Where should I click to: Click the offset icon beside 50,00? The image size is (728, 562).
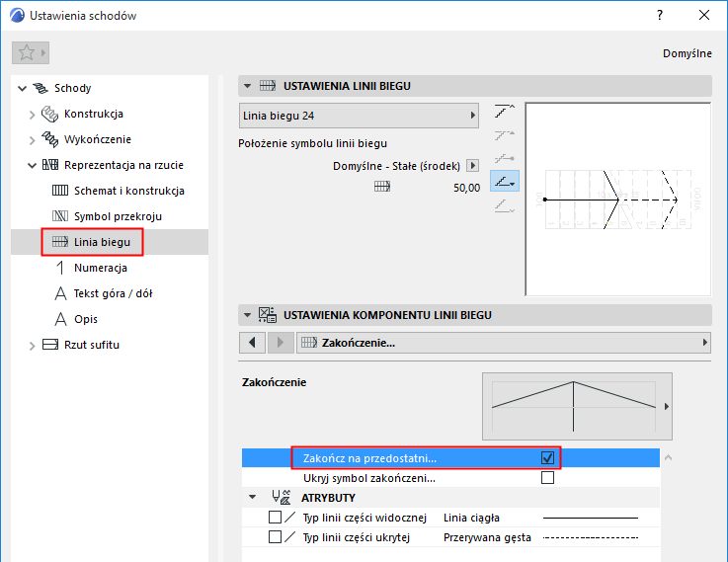(x=382, y=187)
